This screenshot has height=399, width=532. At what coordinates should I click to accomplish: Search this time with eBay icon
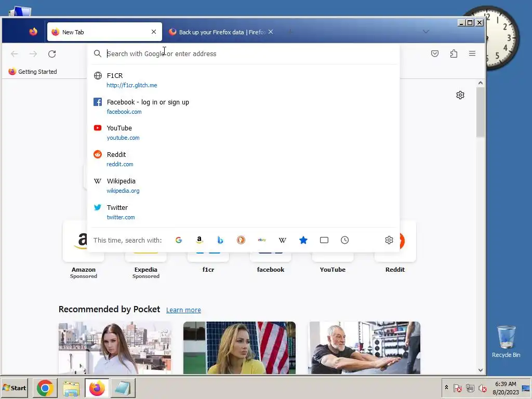[x=262, y=240]
